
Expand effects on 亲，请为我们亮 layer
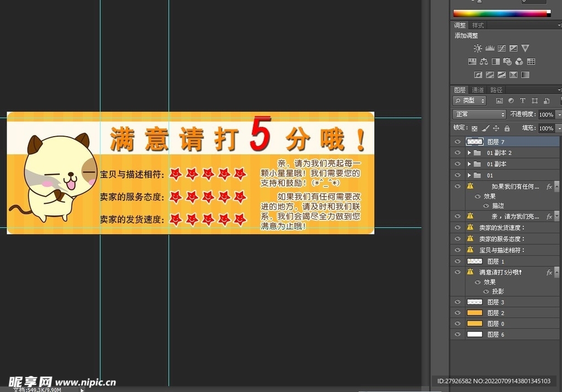click(557, 216)
